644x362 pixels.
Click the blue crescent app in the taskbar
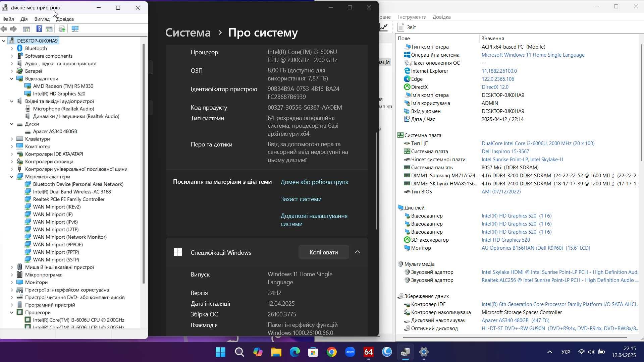(x=387, y=352)
